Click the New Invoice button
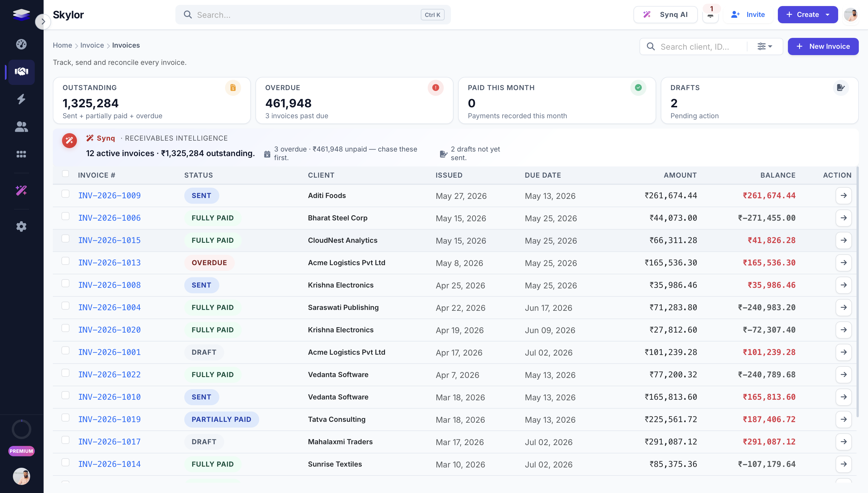Viewport: 868px width, 493px height. click(x=823, y=46)
